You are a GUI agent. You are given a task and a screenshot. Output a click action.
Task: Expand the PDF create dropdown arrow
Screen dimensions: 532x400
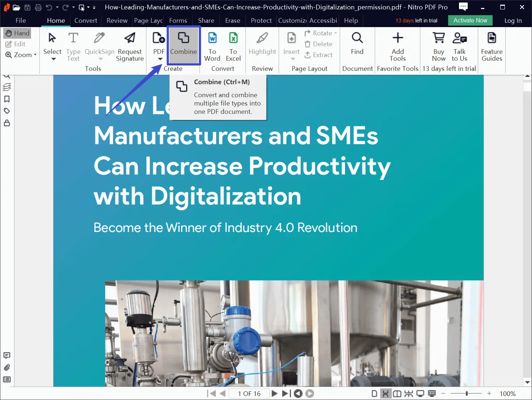(x=160, y=59)
